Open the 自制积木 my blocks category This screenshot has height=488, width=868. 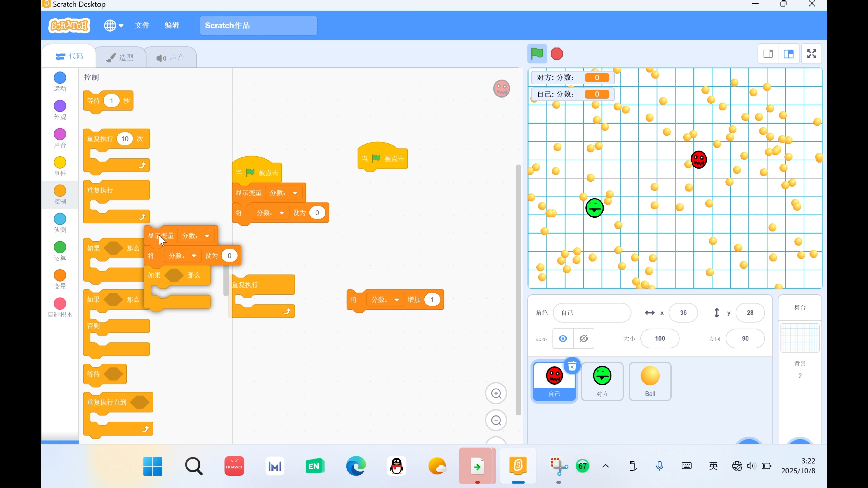pyautogui.click(x=60, y=308)
